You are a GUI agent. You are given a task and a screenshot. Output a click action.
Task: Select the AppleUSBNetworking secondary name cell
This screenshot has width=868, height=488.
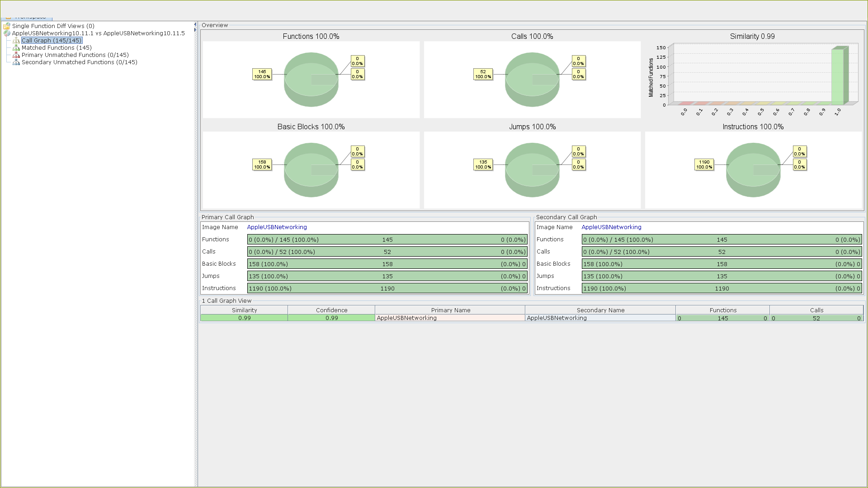tap(600, 318)
